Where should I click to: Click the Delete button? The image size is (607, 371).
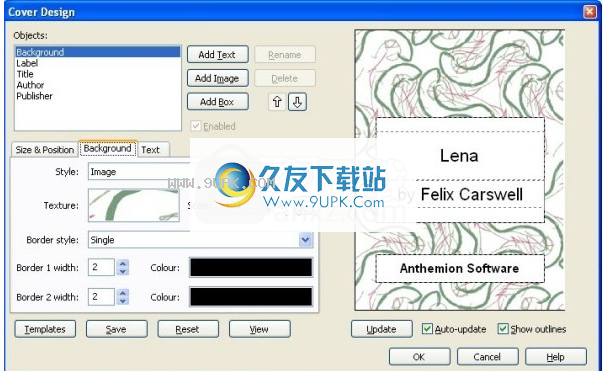click(285, 78)
